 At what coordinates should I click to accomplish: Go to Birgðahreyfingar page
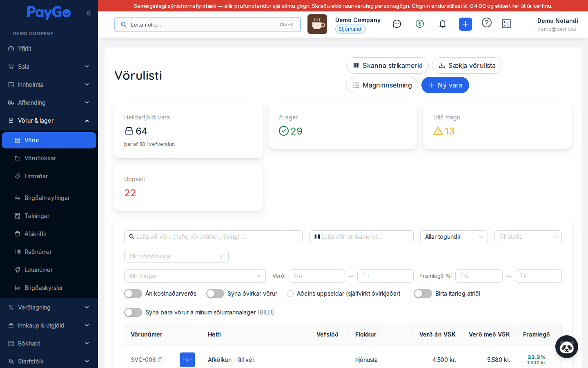[x=49, y=198]
